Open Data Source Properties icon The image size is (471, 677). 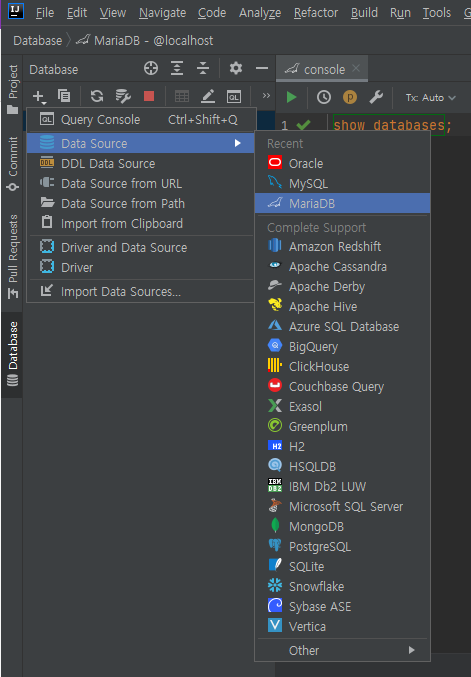[x=123, y=96]
